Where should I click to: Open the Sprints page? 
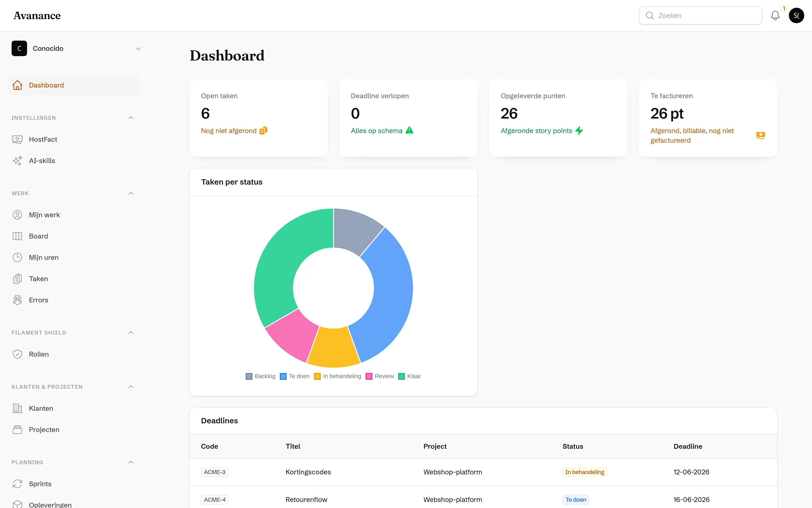[x=73, y=484]
